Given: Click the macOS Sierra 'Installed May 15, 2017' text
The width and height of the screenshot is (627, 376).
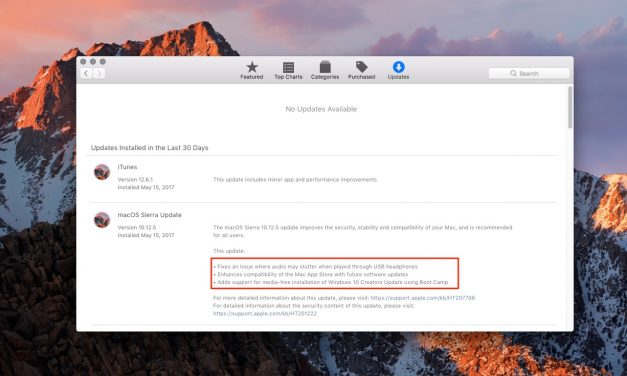Looking at the screenshot, I should (x=146, y=235).
